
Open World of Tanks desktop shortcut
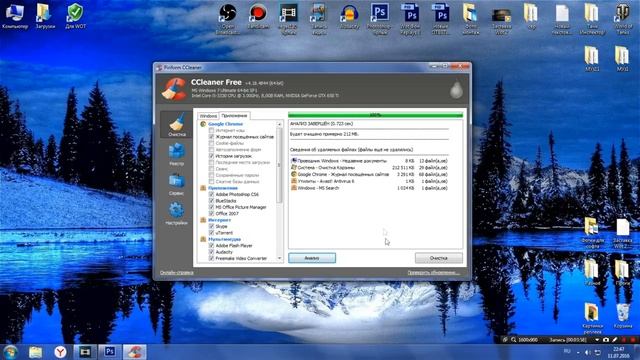pyautogui.click(x=622, y=19)
